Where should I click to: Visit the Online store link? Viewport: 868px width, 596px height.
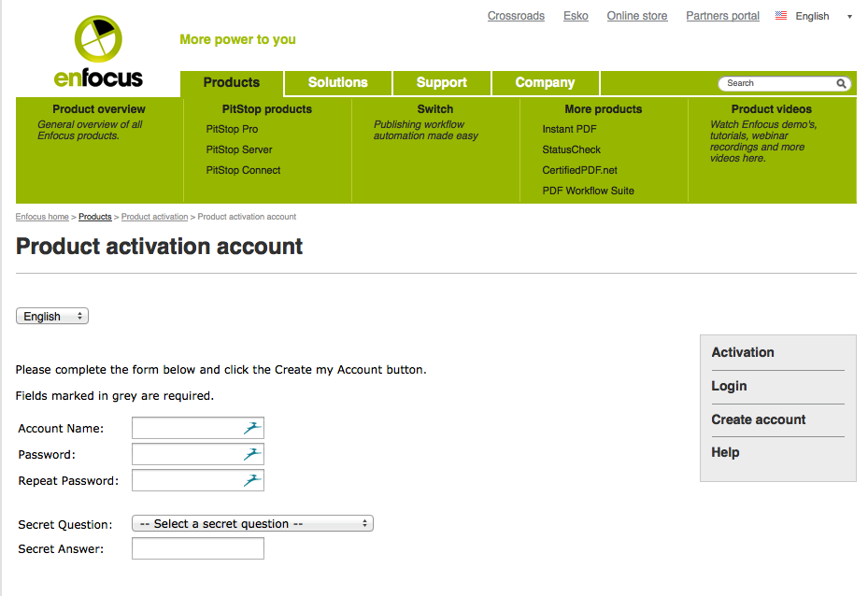pyautogui.click(x=637, y=16)
